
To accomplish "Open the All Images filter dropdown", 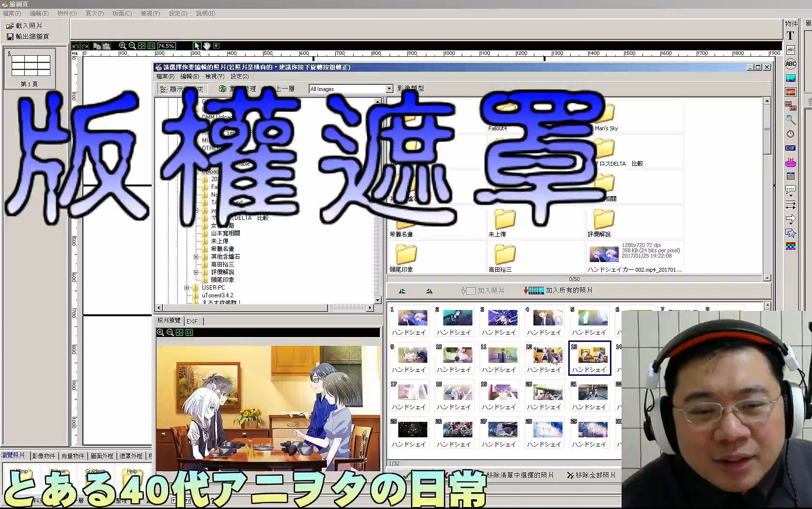I will [x=389, y=89].
